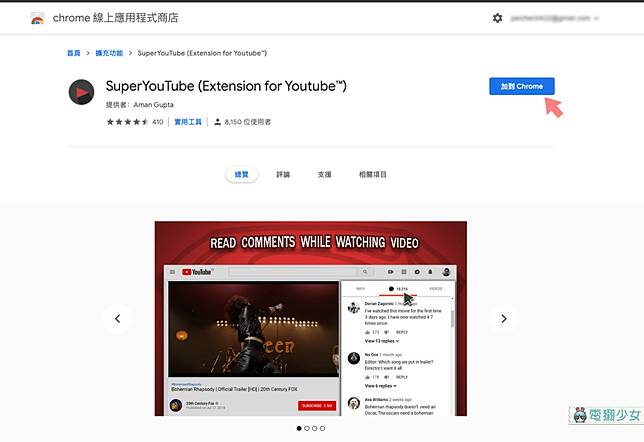Select the third carousel dot indicator
Screen dimensions: 644x442
pos(315,428)
